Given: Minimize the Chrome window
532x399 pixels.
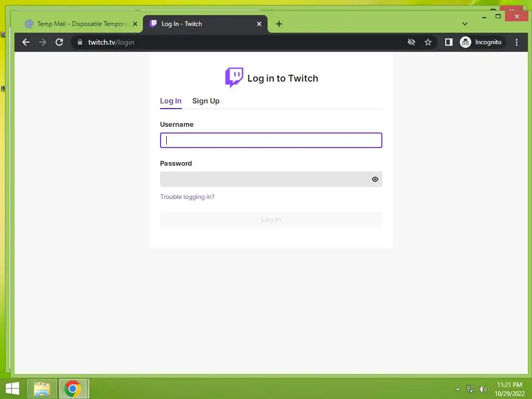Looking at the screenshot, I should point(484,17).
